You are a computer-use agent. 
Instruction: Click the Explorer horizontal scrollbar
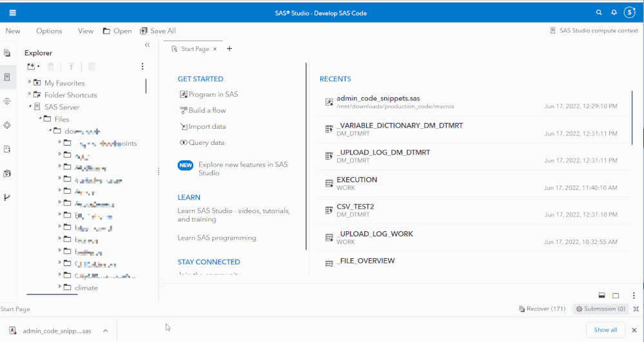(x=52, y=294)
